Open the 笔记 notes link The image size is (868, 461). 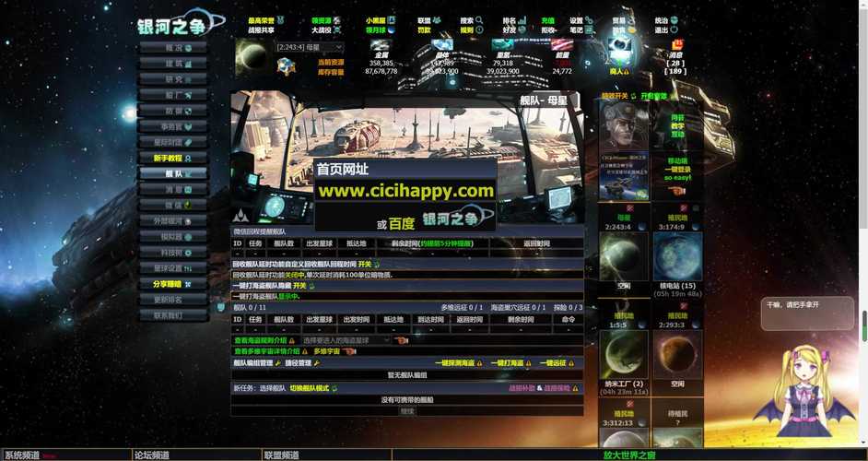[581, 30]
